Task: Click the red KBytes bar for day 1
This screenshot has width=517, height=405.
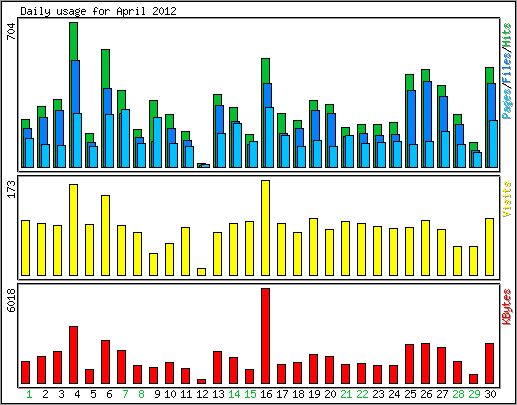Action: tap(25, 373)
